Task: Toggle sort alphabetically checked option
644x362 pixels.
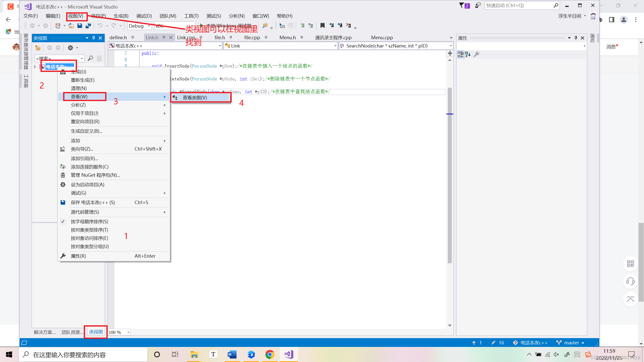Action: [x=89, y=221]
